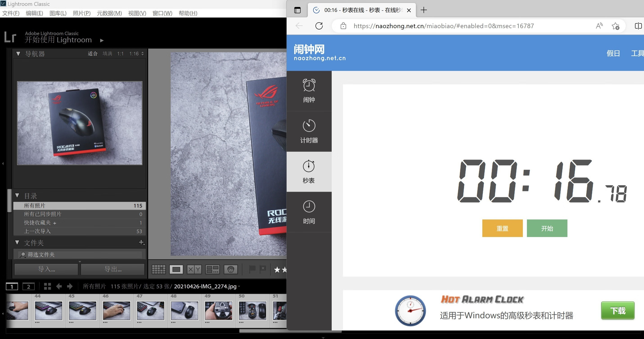Open the 图库(L) menu
The image size is (644, 339).
click(58, 13)
